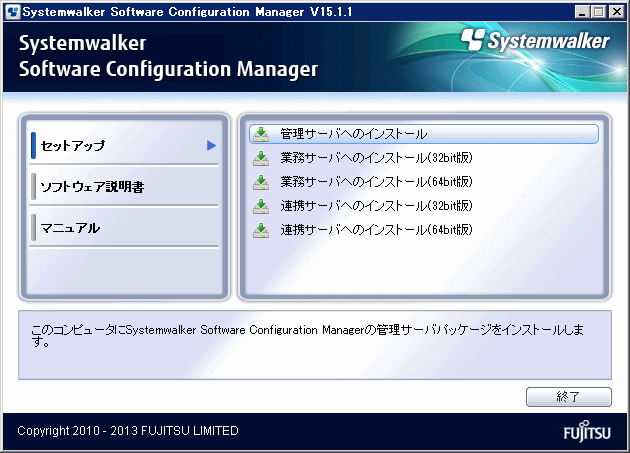Click the blue arrow next to セットアップ
Image resolution: width=630 pixels, height=453 pixels.
211,146
